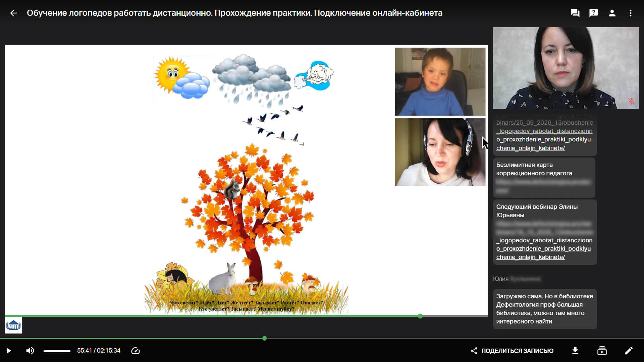This screenshot has height=362, width=644.
Task: Open playback speed settings
Action: [136, 351]
